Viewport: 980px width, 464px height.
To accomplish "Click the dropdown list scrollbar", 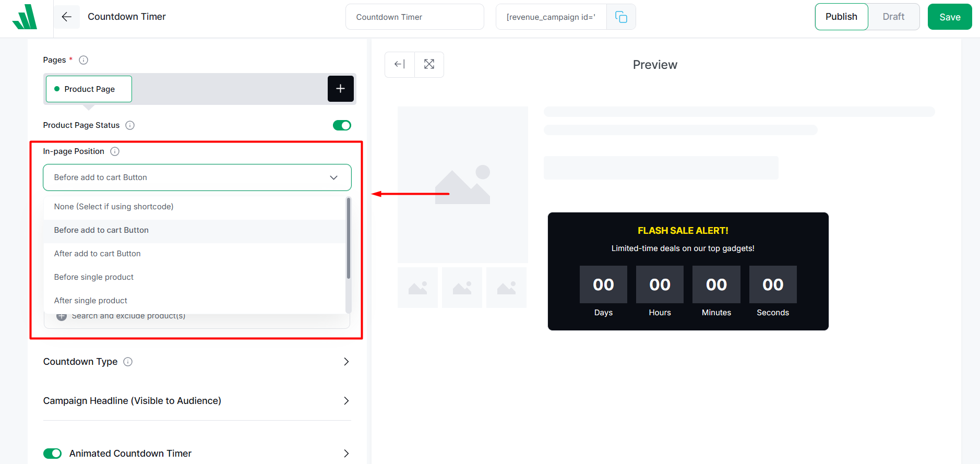I will click(x=349, y=238).
